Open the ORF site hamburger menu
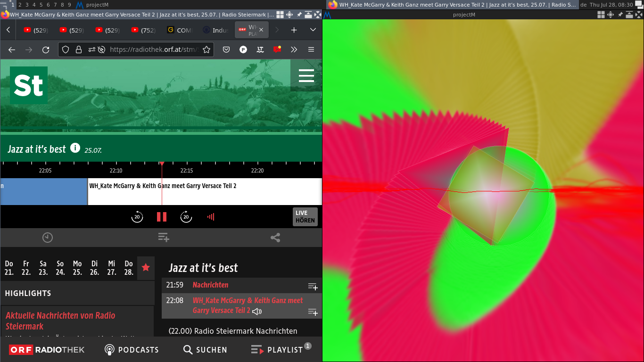Screen dimensions: 644x362 click(x=306, y=75)
